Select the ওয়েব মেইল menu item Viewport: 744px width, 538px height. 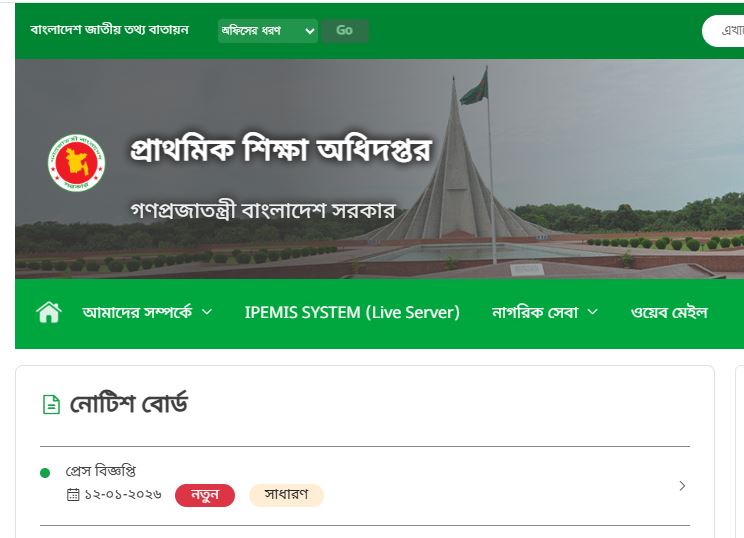[669, 313]
